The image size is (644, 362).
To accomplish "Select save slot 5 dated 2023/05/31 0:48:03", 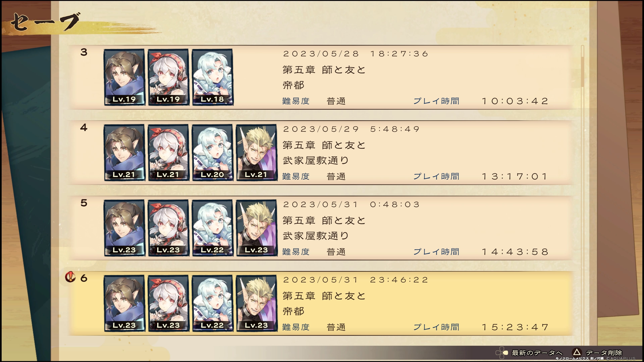I will tap(321, 228).
